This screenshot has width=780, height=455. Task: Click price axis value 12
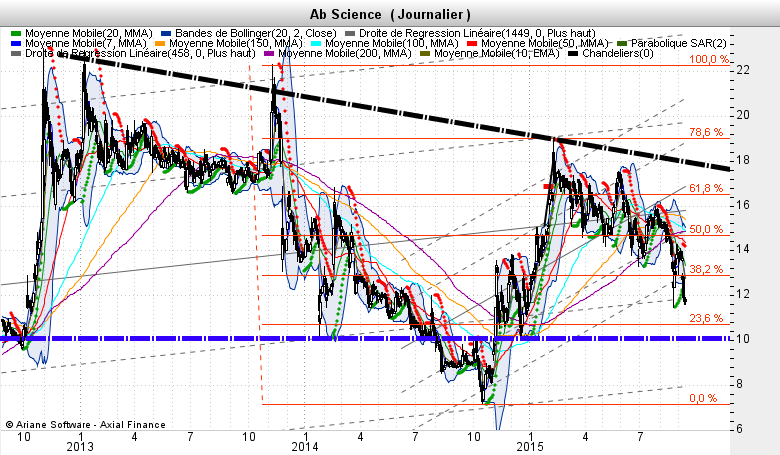click(x=743, y=294)
